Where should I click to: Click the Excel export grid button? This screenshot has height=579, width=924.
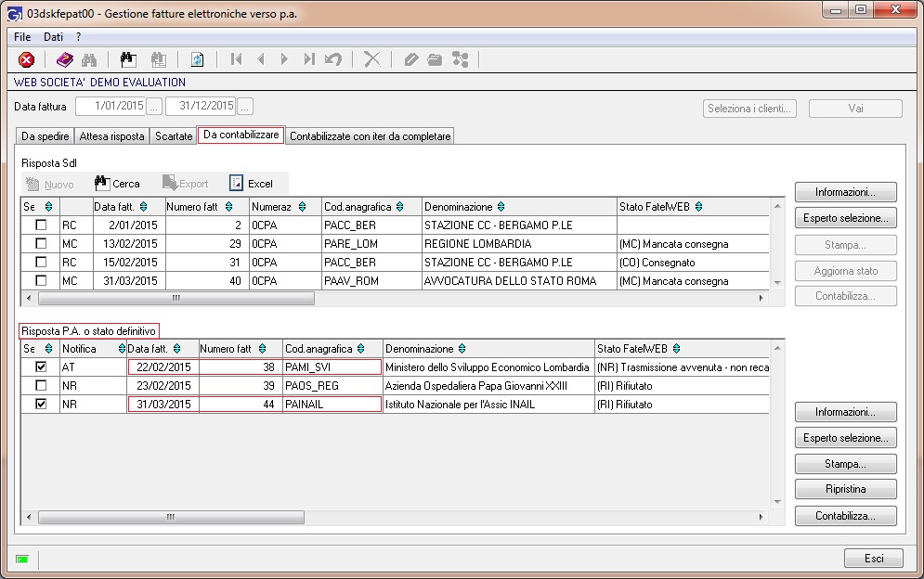[x=251, y=184]
